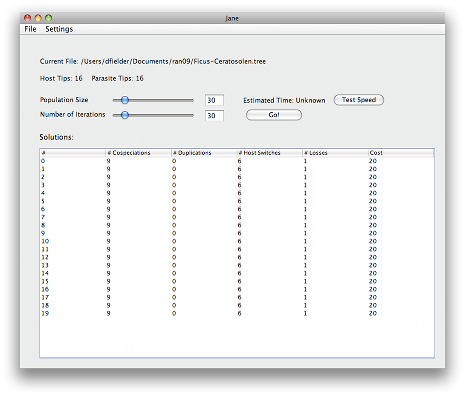Click the Test Speed button
Viewport: 465px width, 396px height.
[x=359, y=100]
